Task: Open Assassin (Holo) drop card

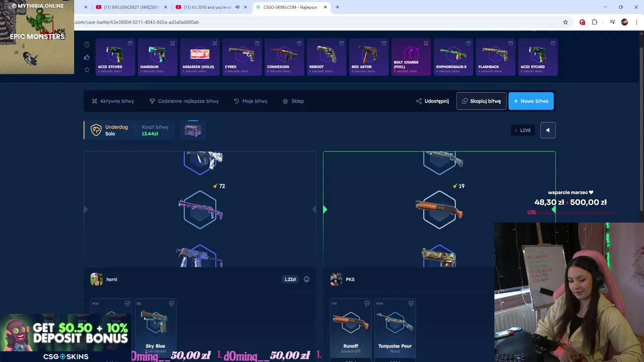Action: pyautogui.click(x=200, y=57)
